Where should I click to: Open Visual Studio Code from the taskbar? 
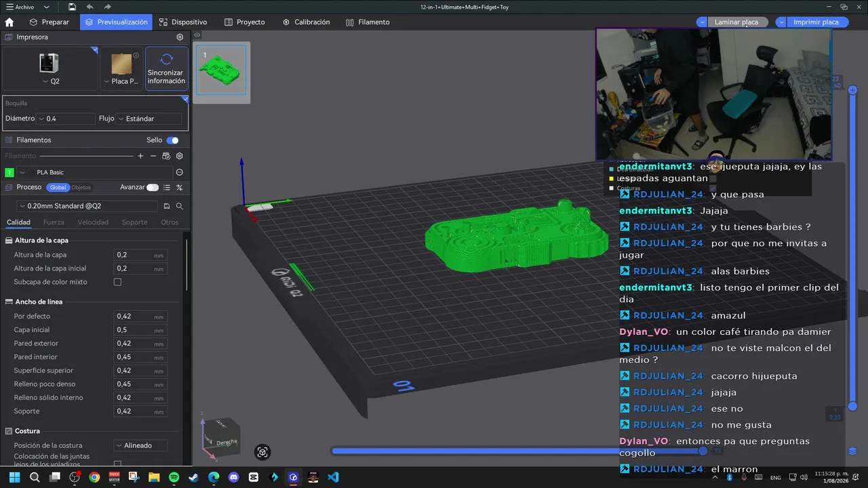click(333, 477)
